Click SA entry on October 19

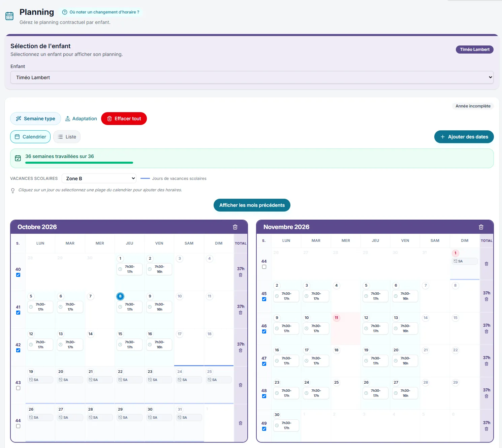(40, 380)
